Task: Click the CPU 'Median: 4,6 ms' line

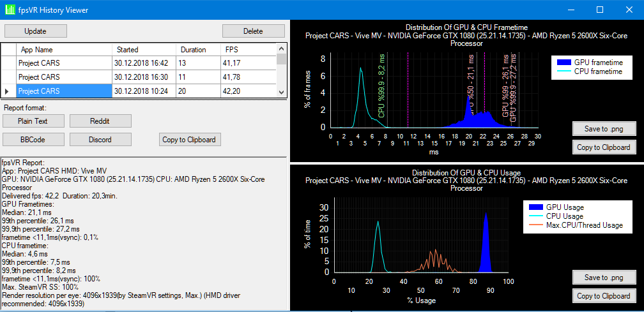Action: [x=25, y=254]
